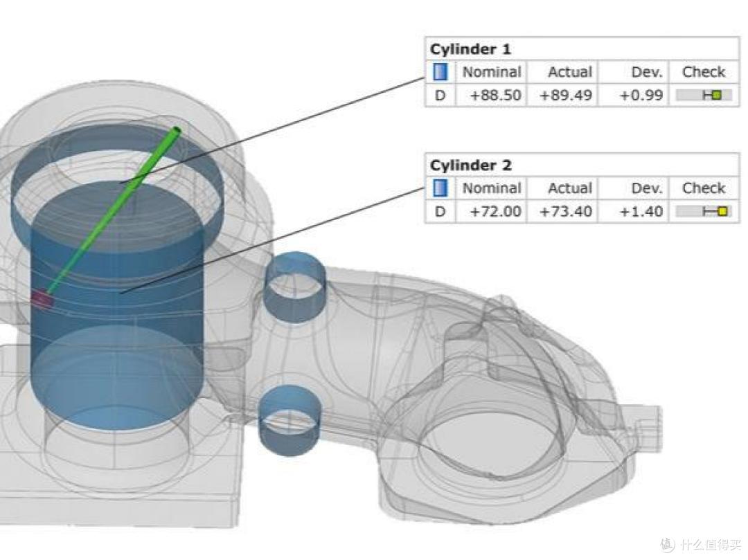Click Check header in Cylinder 1 table

tap(704, 72)
